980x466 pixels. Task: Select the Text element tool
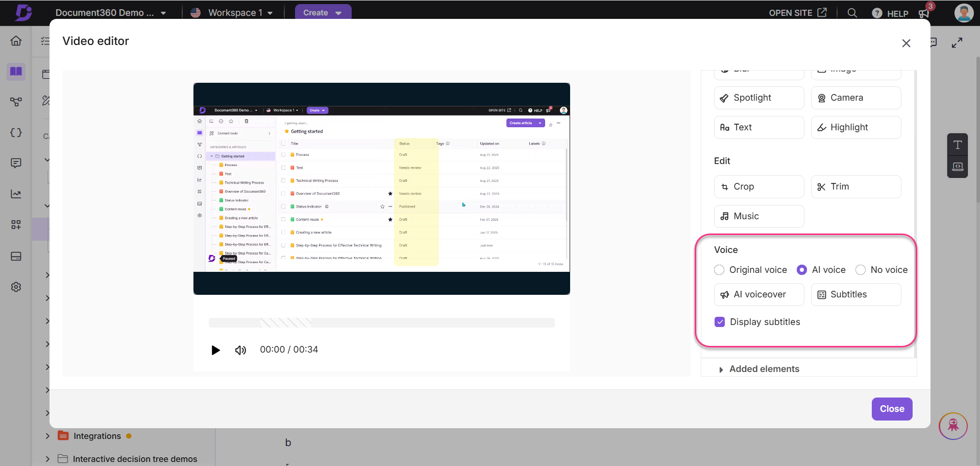click(x=758, y=127)
